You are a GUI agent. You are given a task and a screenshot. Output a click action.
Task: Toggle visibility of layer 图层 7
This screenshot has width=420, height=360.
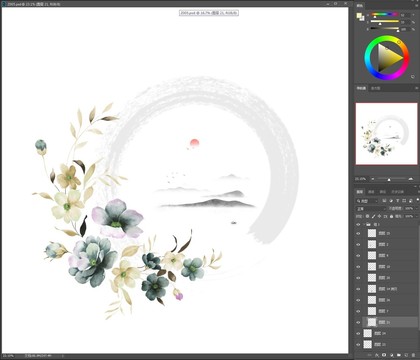coord(358,311)
